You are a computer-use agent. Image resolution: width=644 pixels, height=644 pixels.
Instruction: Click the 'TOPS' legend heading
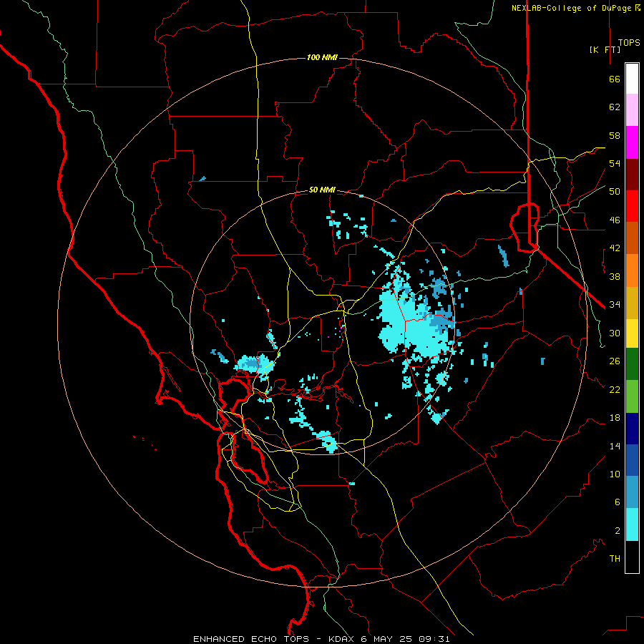[629, 43]
